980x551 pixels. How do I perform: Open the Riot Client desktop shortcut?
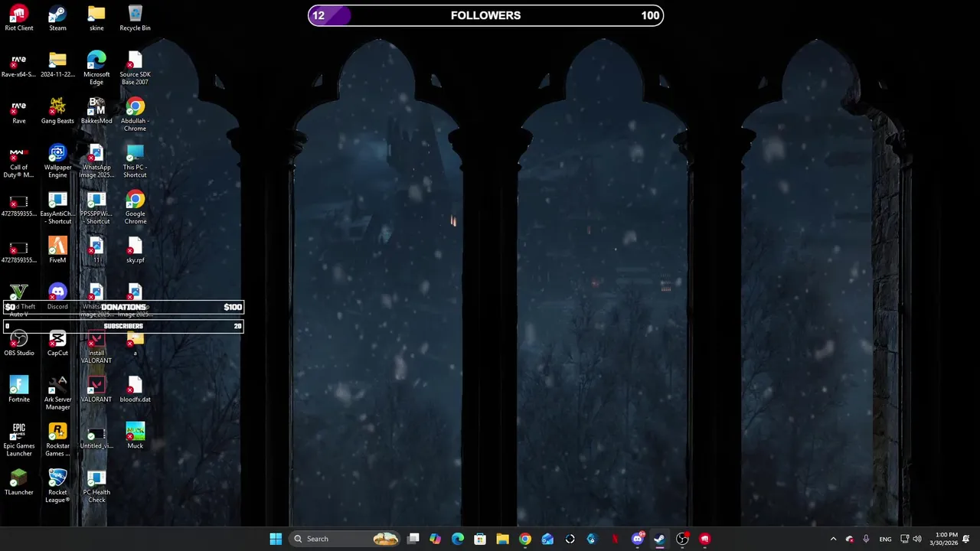[19, 18]
